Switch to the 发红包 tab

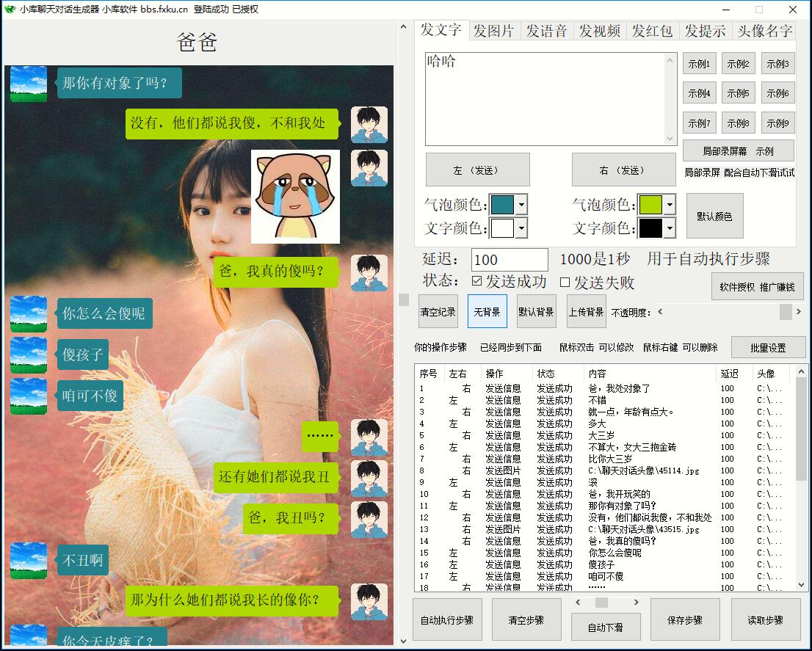pyautogui.click(x=652, y=31)
